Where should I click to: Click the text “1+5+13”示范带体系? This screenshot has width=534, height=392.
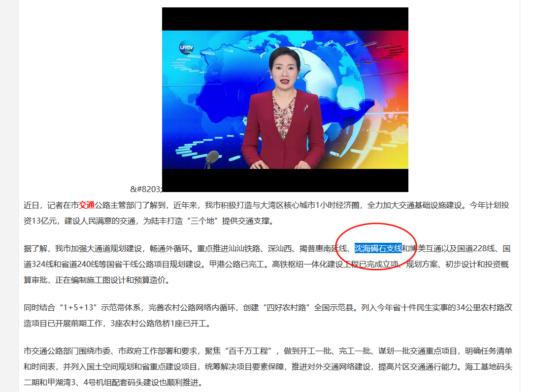click(99, 307)
